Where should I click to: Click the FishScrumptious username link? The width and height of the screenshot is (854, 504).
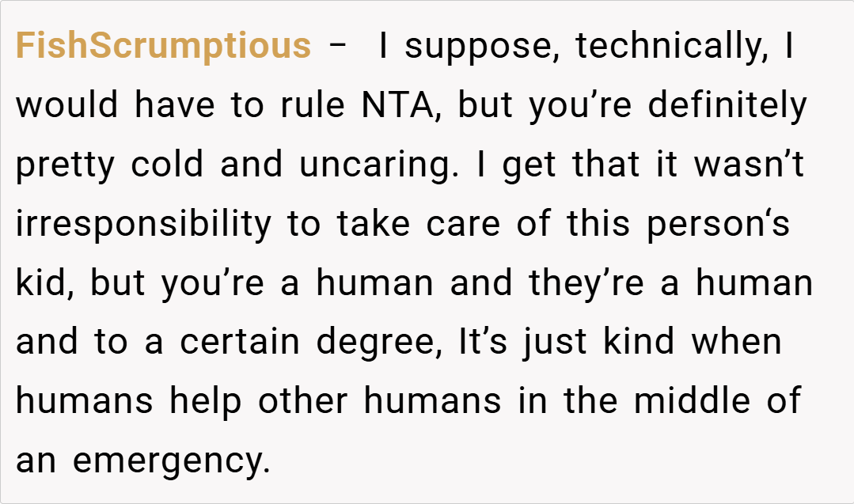(163, 47)
